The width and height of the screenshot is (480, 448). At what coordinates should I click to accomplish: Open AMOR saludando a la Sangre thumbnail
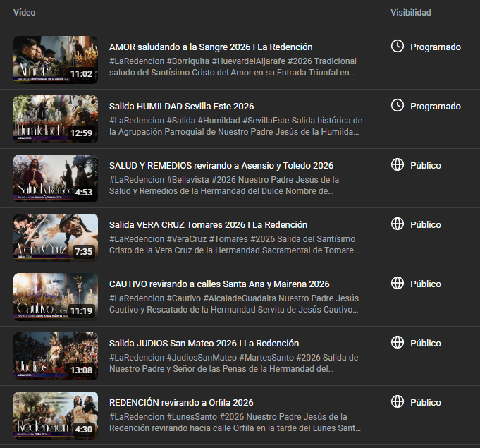[x=56, y=60]
